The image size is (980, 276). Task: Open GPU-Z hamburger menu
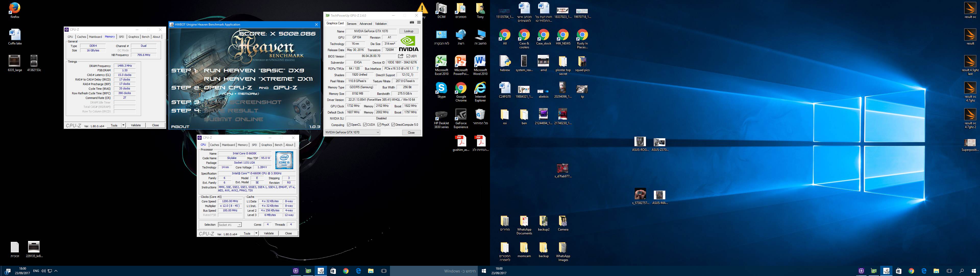pyautogui.click(x=419, y=22)
